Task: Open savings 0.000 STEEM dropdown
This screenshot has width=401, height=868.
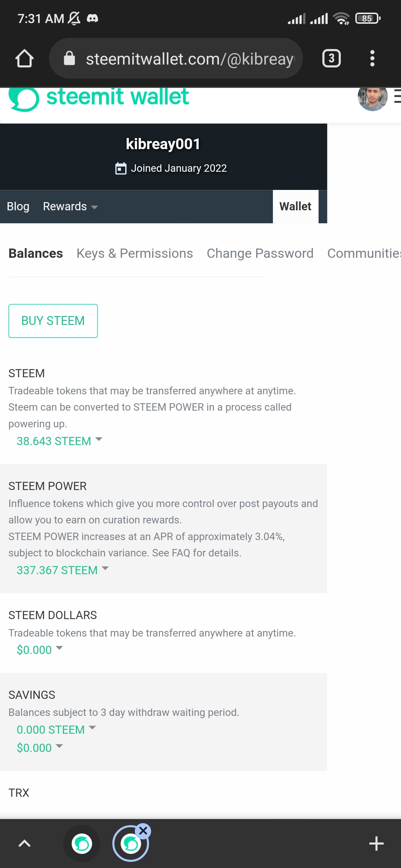Action: coord(56,730)
